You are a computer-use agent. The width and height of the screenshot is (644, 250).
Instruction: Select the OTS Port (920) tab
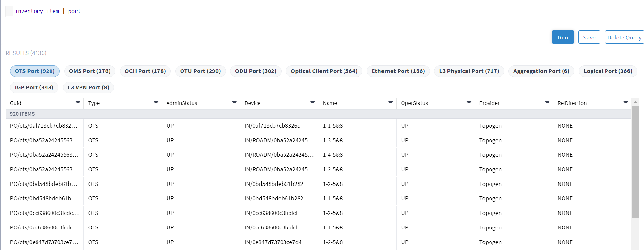(x=35, y=71)
